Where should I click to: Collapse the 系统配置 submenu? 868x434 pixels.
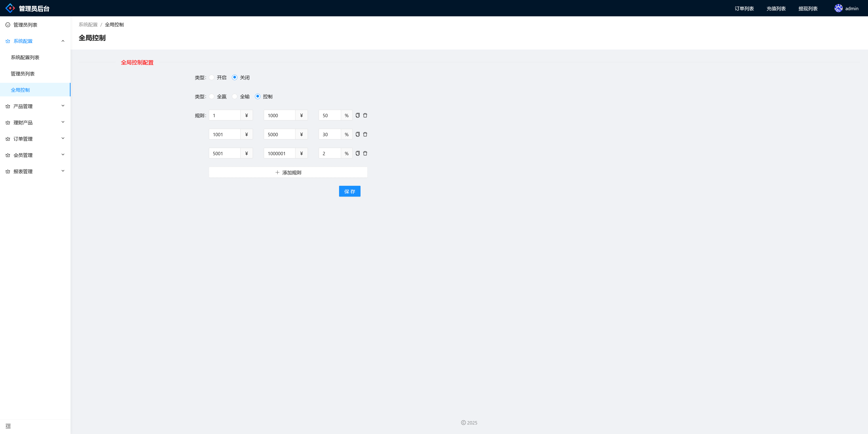35,41
